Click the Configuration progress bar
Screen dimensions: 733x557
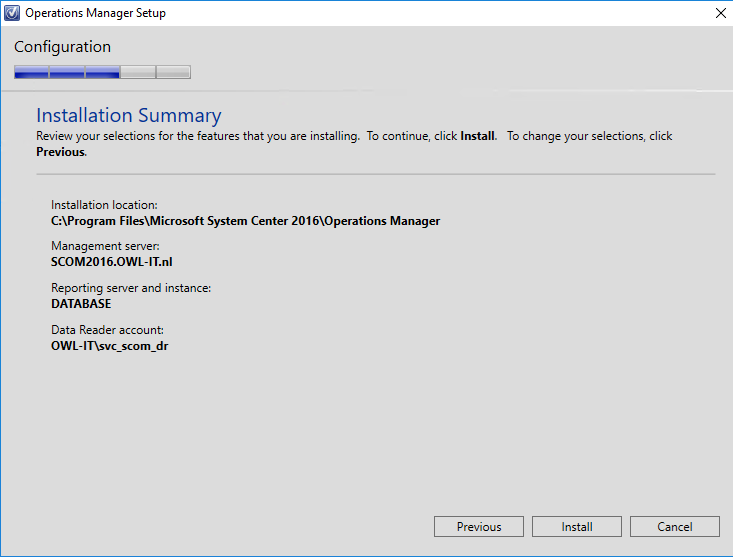[x=102, y=72]
